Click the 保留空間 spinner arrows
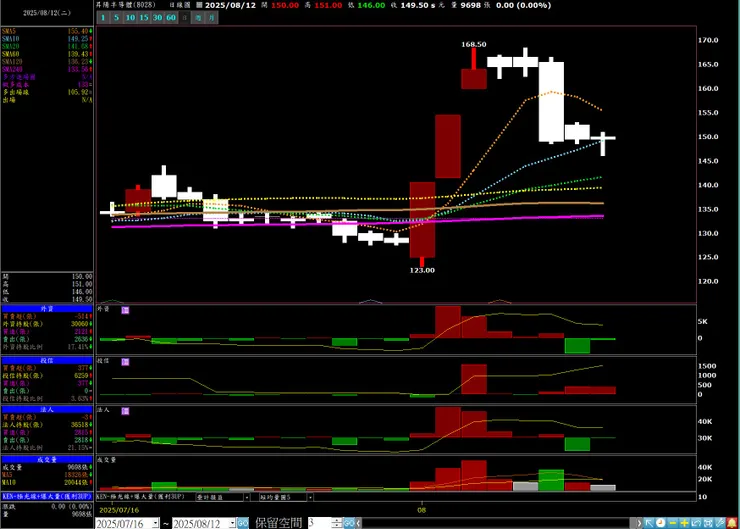The width and height of the screenshot is (740, 529). click(336, 523)
